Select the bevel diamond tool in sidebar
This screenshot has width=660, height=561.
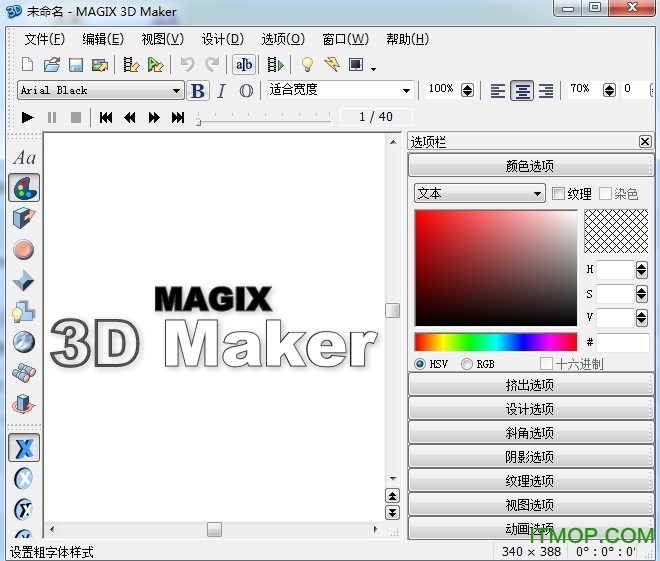23,280
